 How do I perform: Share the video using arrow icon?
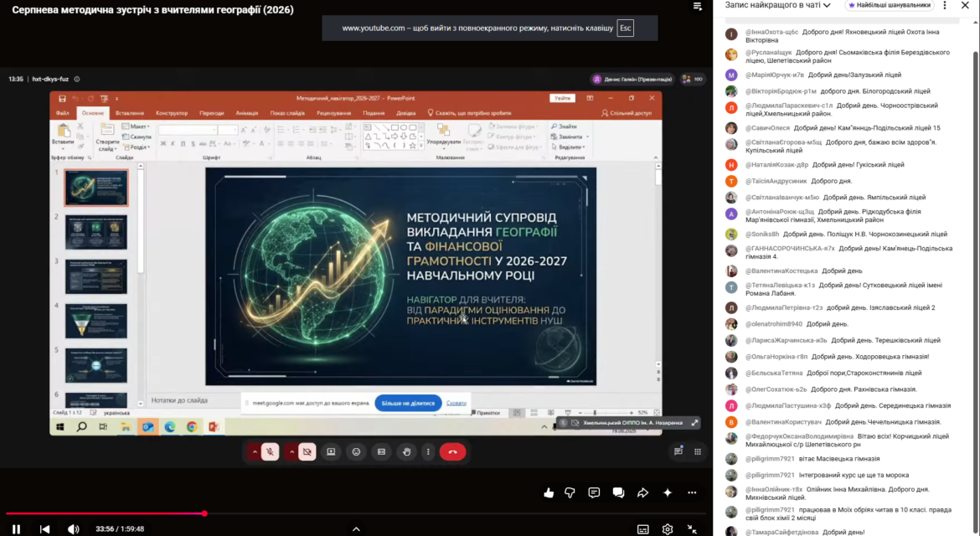(x=642, y=493)
